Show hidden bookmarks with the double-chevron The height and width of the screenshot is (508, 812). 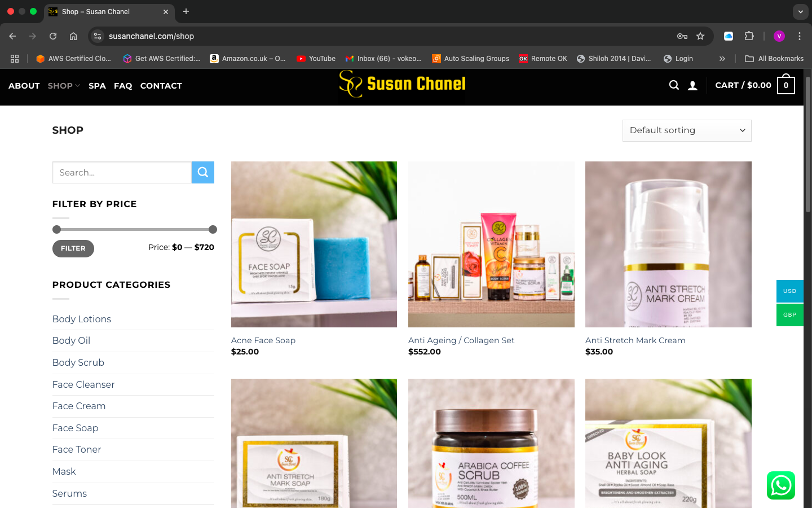pyautogui.click(x=722, y=59)
